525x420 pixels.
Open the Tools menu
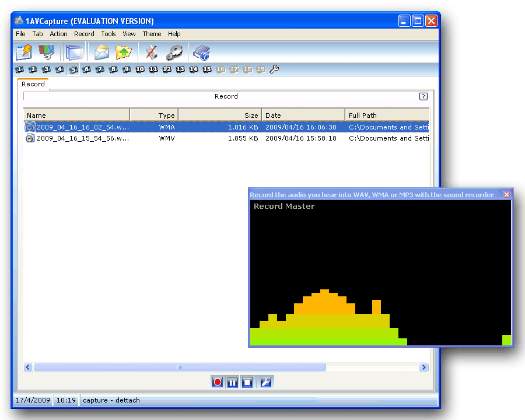[x=108, y=34]
